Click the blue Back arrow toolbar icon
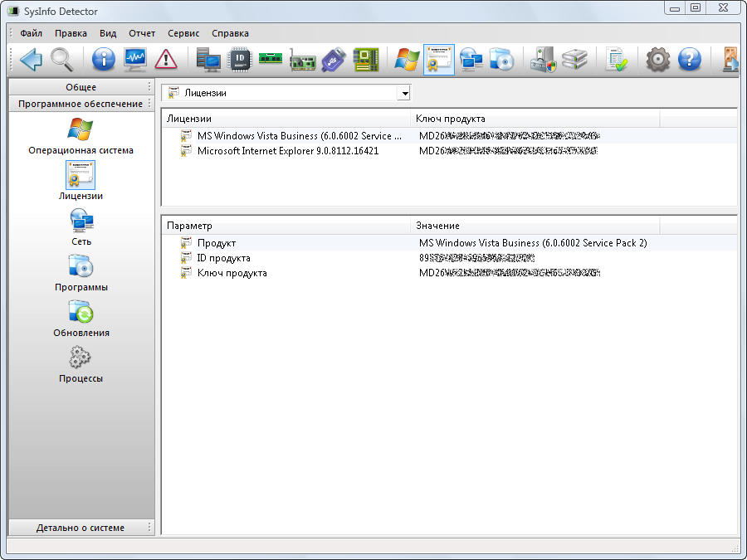The width and height of the screenshot is (747, 560). point(31,60)
